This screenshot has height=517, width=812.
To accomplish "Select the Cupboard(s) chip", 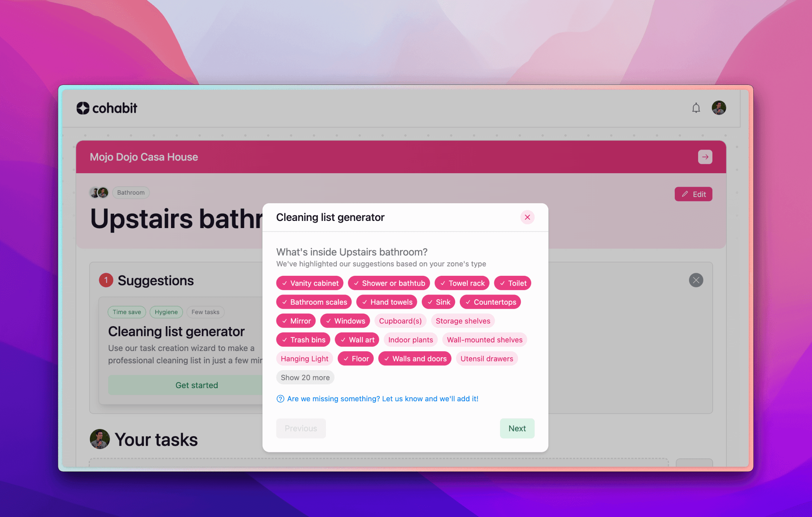I will point(400,321).
